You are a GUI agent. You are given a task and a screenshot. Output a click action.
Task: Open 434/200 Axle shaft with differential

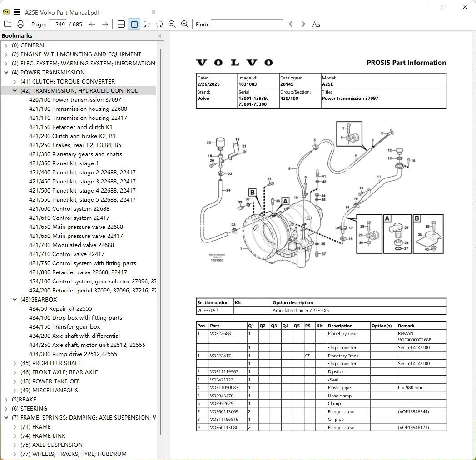(74, 336)
